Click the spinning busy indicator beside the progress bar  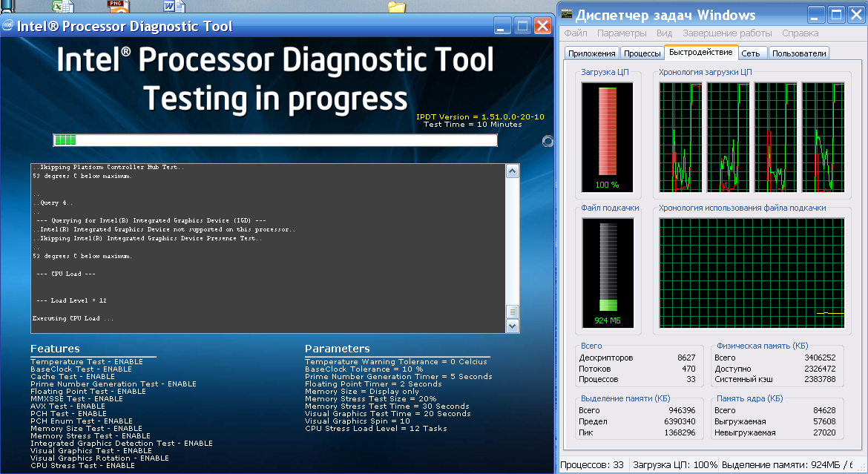coord(548,141)
